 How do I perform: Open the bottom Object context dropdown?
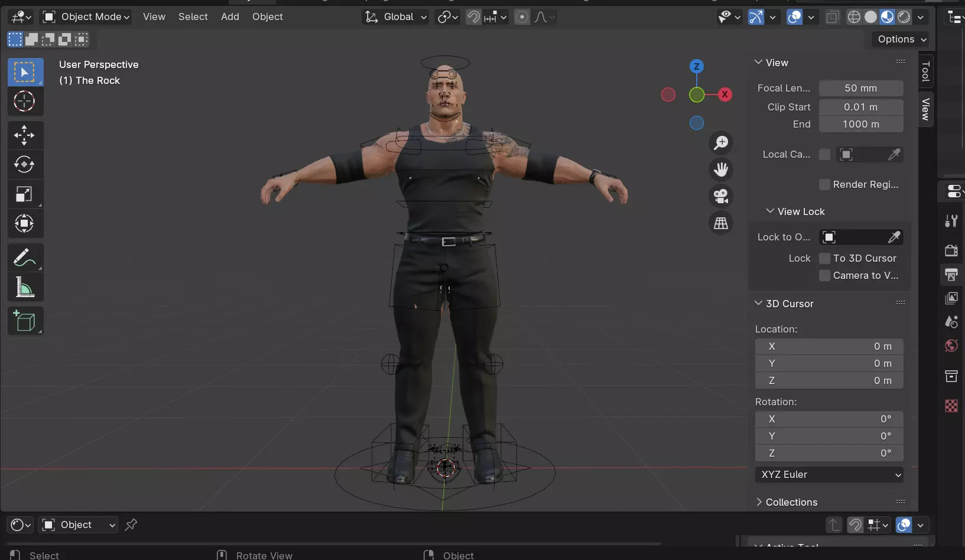(78, 525)
